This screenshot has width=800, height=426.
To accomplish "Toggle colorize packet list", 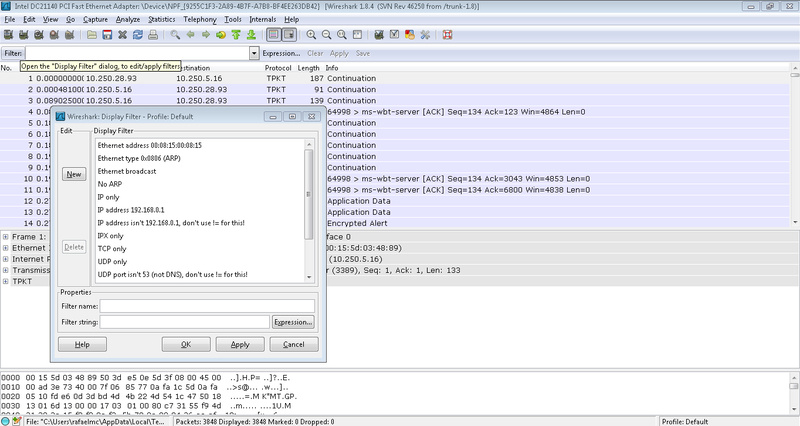I will 274,35.
